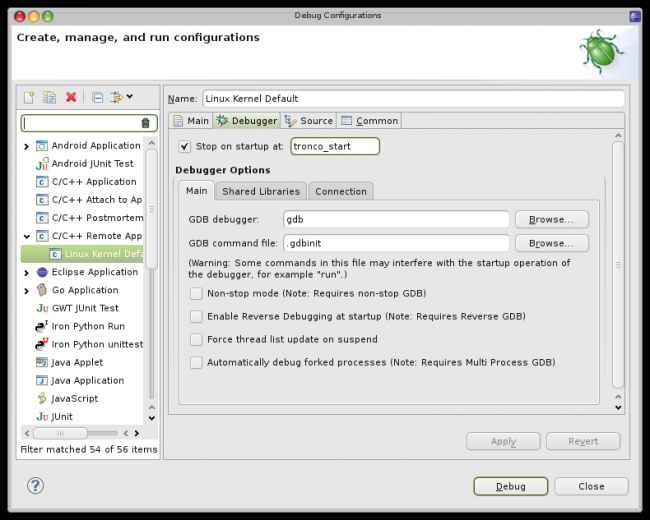Switch to Shared Libraries tab
Screen dimensions: 650x520
point(261,191)
